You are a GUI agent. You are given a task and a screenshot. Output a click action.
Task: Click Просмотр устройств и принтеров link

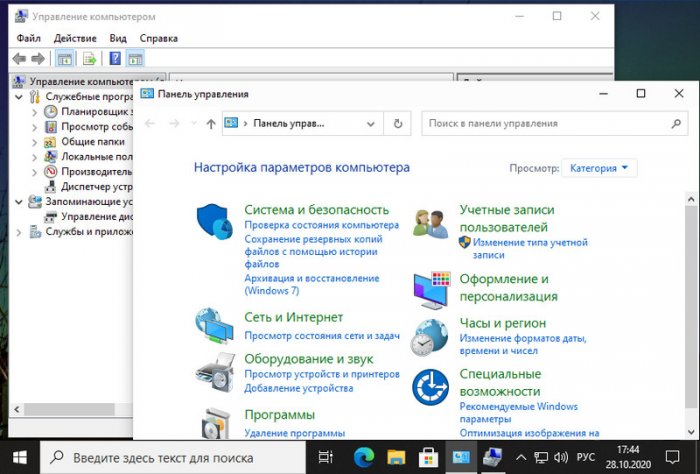pos(322,374)
